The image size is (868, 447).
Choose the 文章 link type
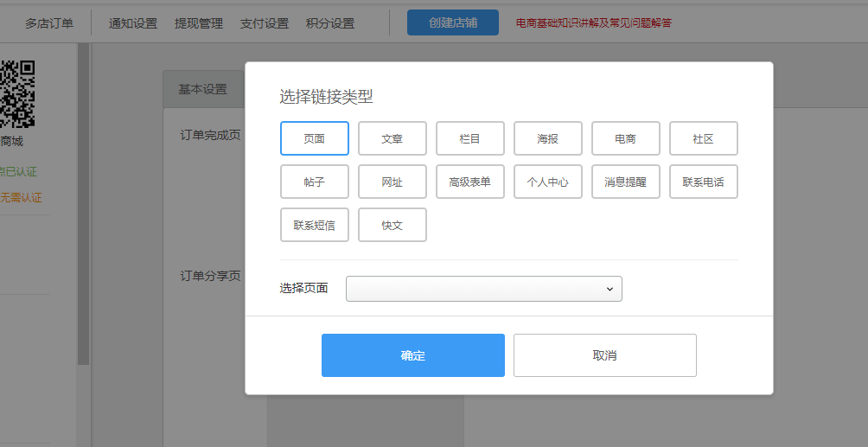(393, 138)
